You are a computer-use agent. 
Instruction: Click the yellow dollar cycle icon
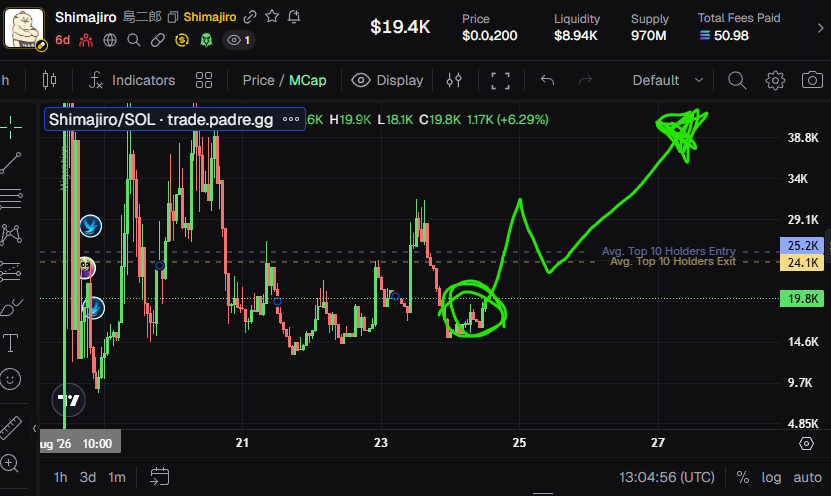(182, 40)
